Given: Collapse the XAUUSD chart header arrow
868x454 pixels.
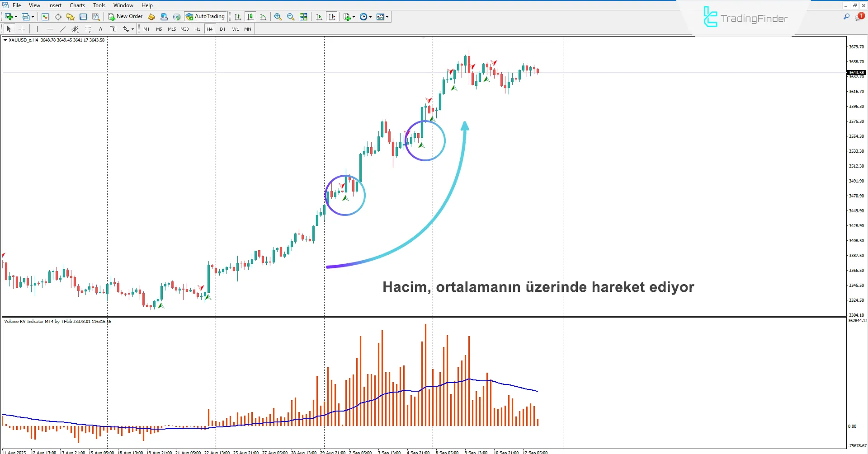Looking at the screenshot, I should (x=5, y=40).
